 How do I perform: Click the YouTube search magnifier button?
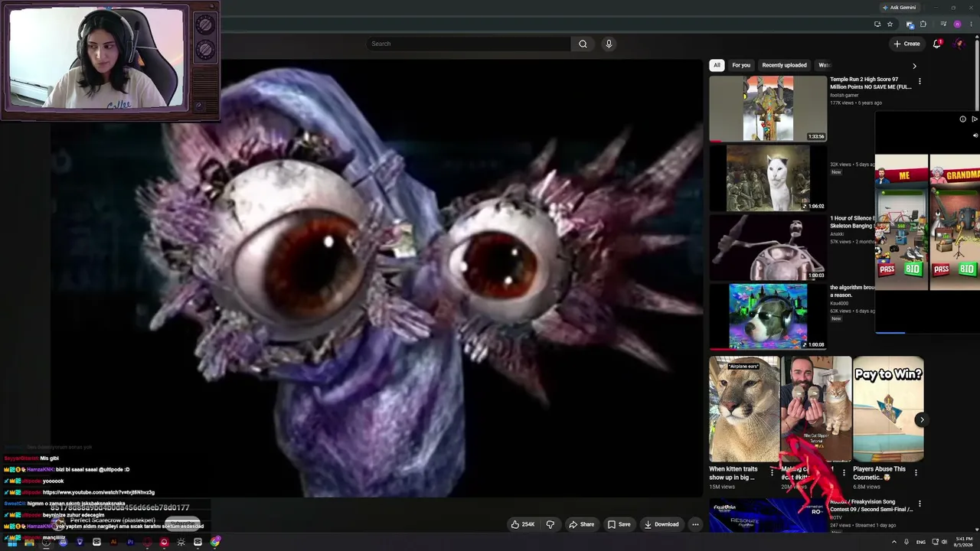click(583, 44)
